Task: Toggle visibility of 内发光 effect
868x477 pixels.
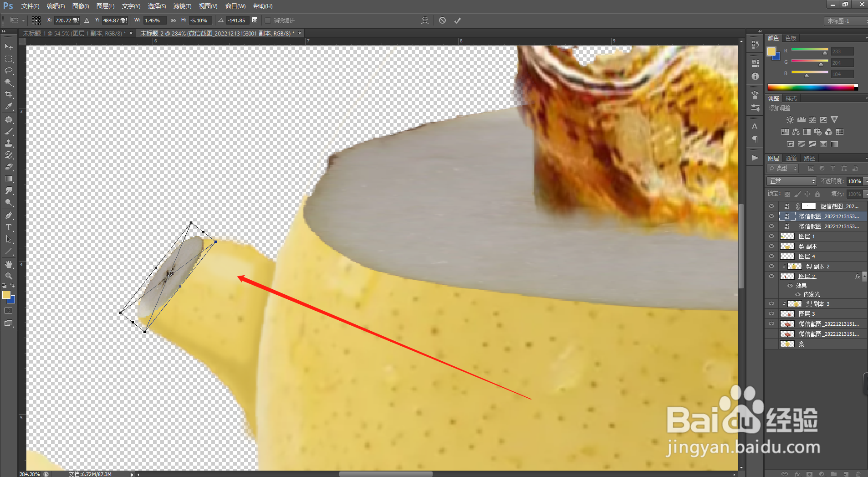Action: pyautogui.click(x=798, y=294)
